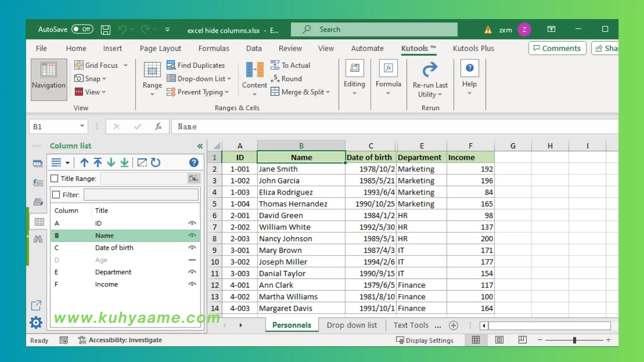Screen dimensions: 644x362
Task: Select Normal view icon in status bar
Action: (x=475, y=340)
